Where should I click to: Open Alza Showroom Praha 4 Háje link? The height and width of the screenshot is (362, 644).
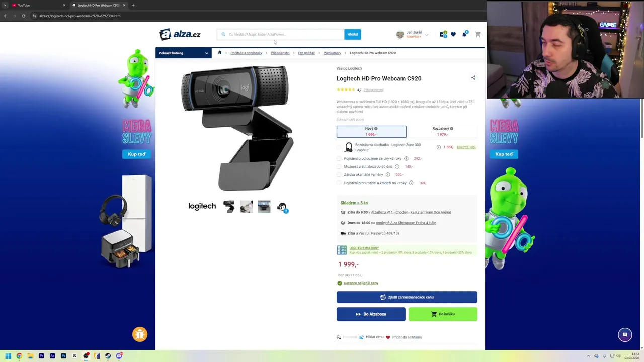pyautogui.click(x=406, y=223)
